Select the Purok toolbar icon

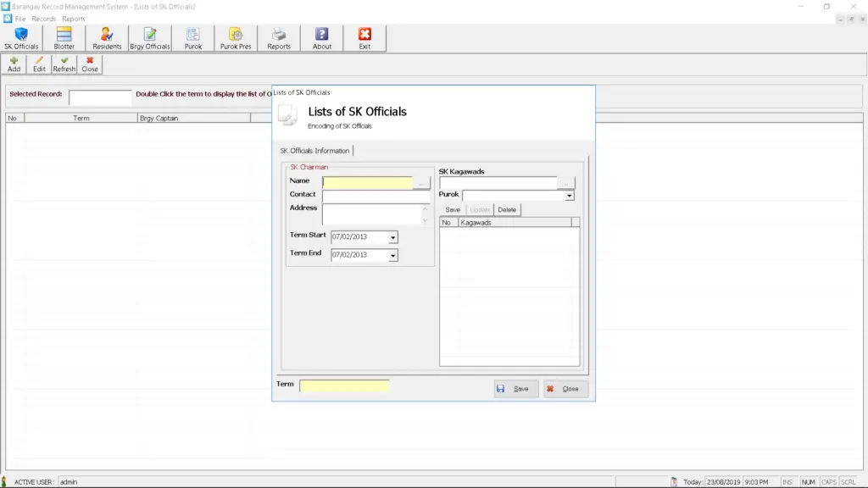pos(193,38)
